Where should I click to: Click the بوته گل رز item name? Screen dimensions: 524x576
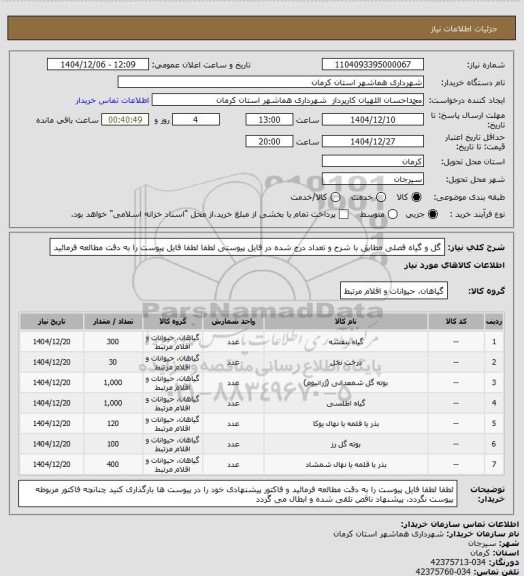345,444
